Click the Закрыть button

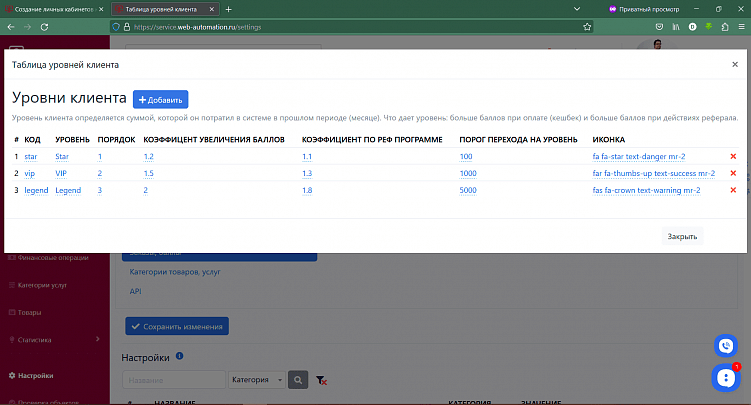pyautogui.click(x=682, y=236)
